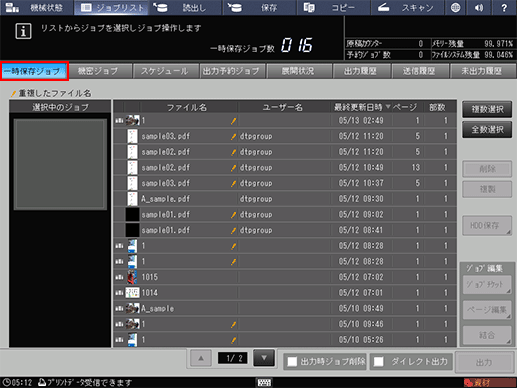The height and width of the screenshot is (388, 517).
Task: Open the スケジュール tab
Action: click(165, 71)
